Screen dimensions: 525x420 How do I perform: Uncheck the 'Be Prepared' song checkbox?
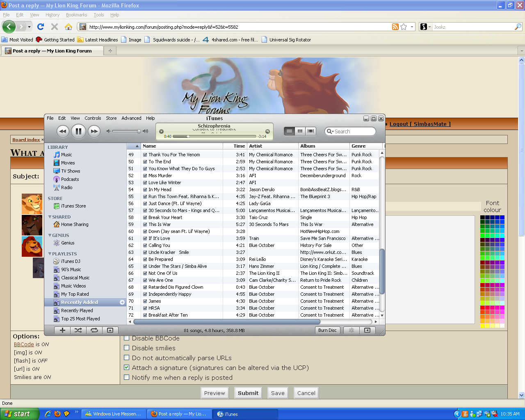coord(145,259)
